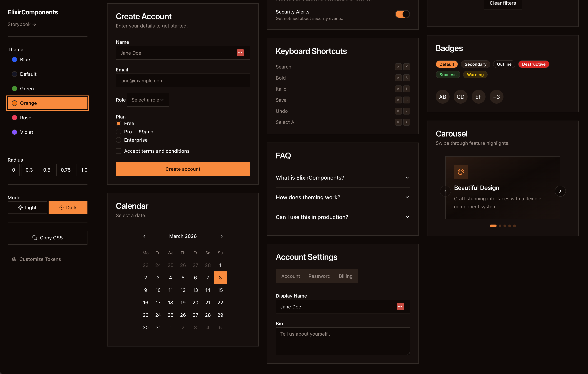
Task: Select the Pro — $9/mo plan radio button
Action: point(118,131)
